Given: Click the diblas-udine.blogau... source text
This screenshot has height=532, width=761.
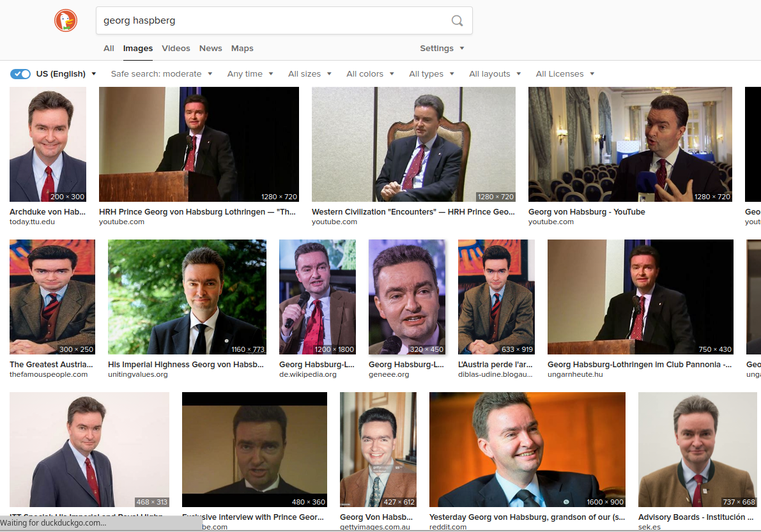Looking at the screenshot, I should [x=495, y=374].
